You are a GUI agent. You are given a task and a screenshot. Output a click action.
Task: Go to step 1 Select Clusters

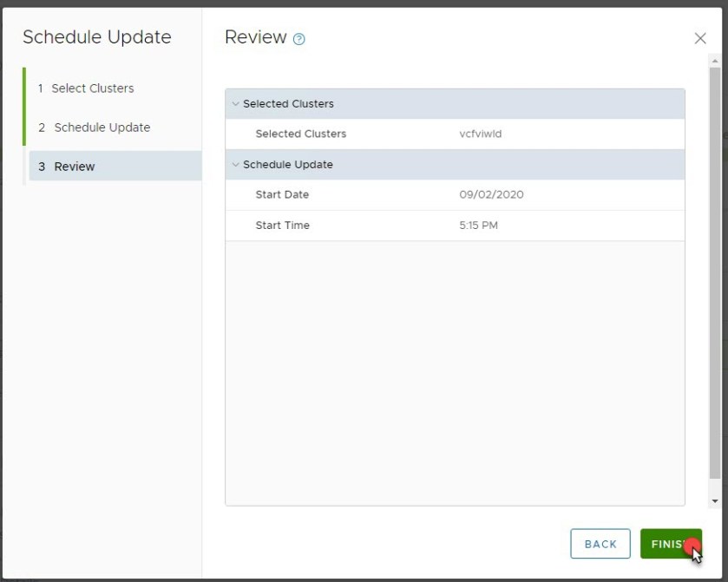pos(92,88)
